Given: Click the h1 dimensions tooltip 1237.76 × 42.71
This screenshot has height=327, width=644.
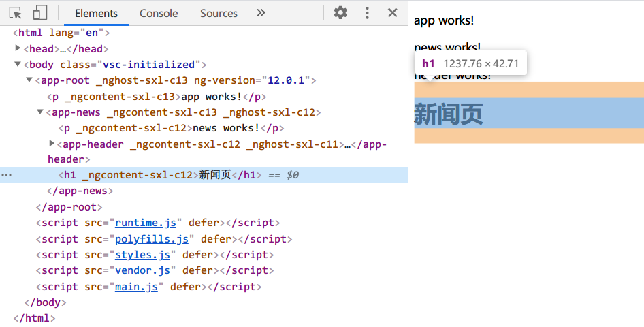Looking at the screenshot, I should (470, 63).
